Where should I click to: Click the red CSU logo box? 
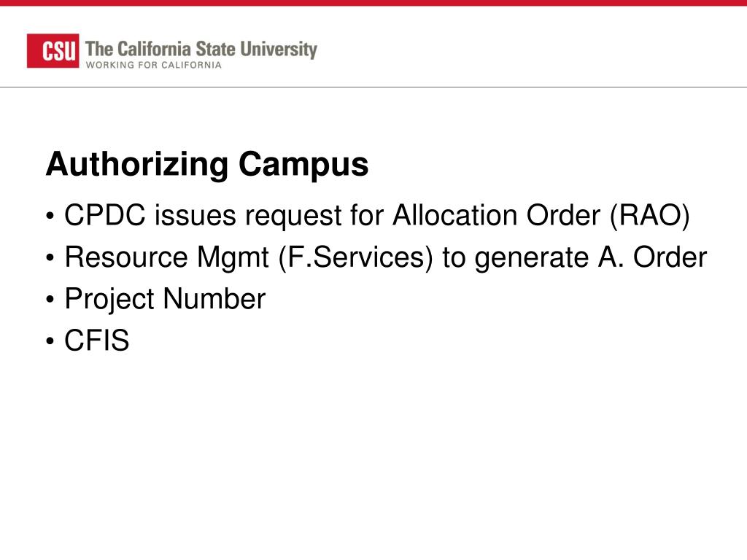tap(53, 51)
